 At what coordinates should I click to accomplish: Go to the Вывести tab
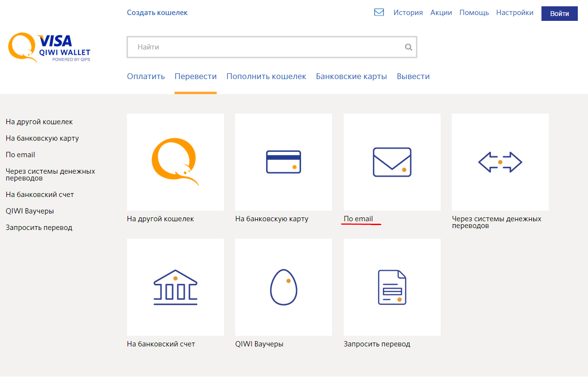413,77
